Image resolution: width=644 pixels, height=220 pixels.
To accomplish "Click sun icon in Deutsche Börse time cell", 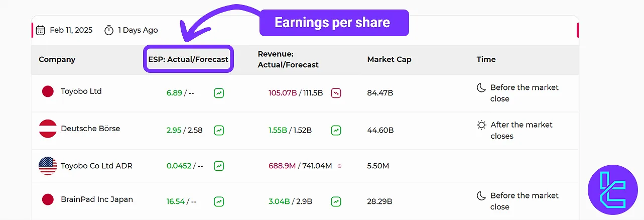I will pyautogui.click(x=481, y=125).
